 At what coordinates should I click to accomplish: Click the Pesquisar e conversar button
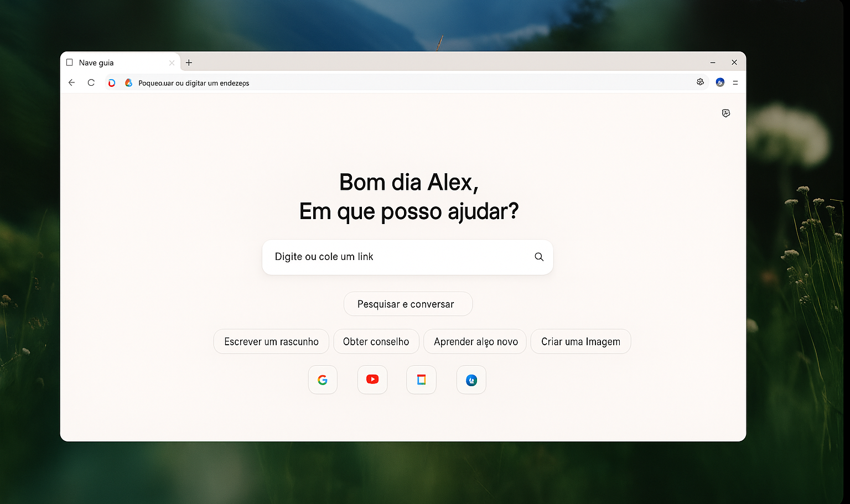pyautogui.click(x=408, y=304)
